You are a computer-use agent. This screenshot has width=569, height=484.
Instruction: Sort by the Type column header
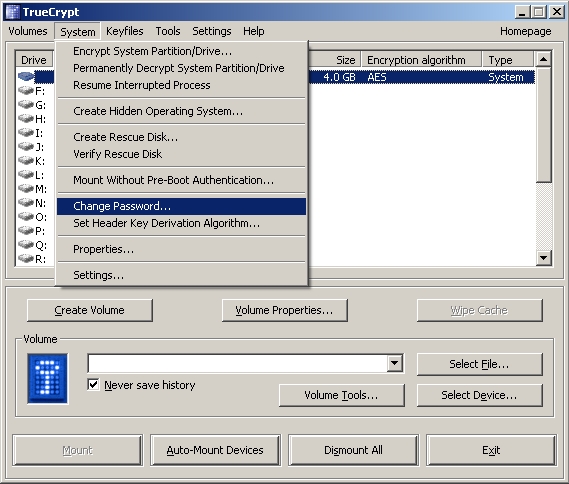pos(508,60)
